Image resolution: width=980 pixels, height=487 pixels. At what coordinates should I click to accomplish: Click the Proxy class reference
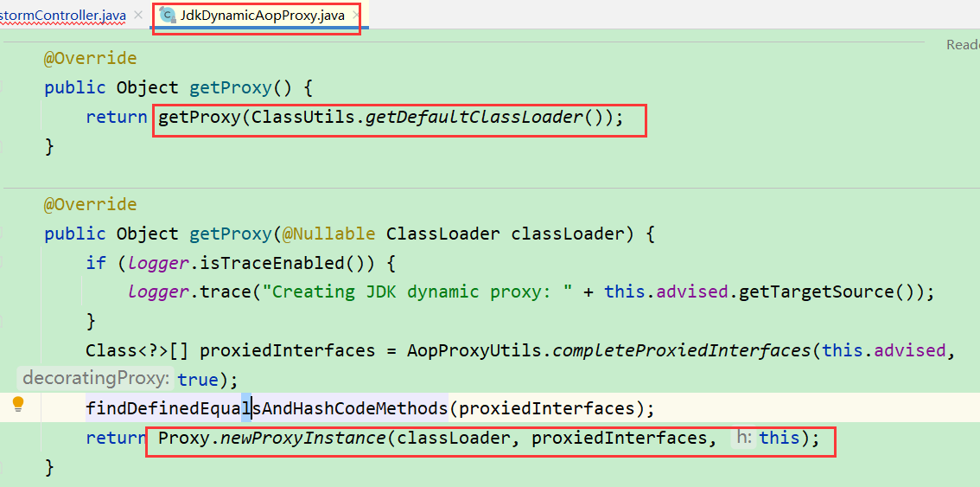pyautogui.click(x=184, y=438)
